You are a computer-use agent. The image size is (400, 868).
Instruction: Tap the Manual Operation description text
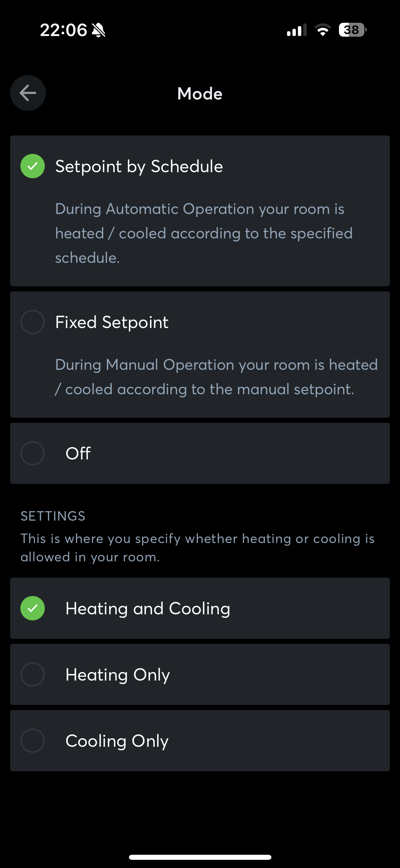tap(216, 377)
